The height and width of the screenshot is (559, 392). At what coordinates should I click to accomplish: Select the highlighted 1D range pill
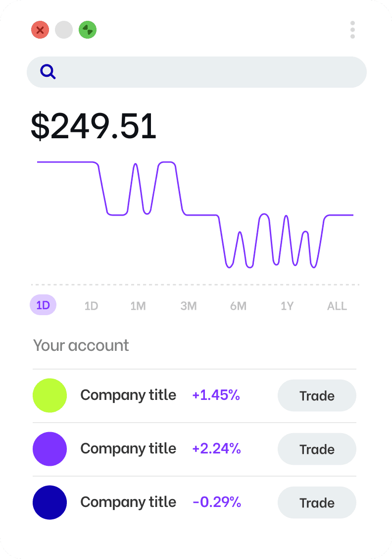coord(43,305)
